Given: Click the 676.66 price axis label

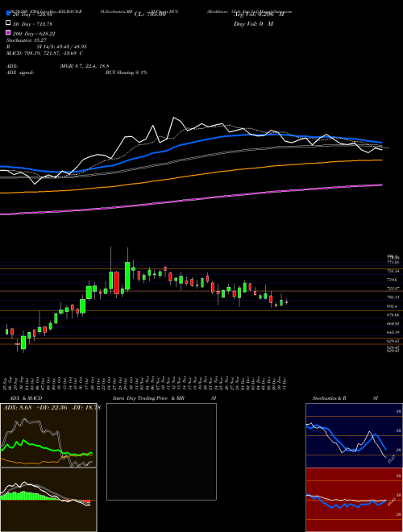Looking at the screenshot, I should [393, 314].
